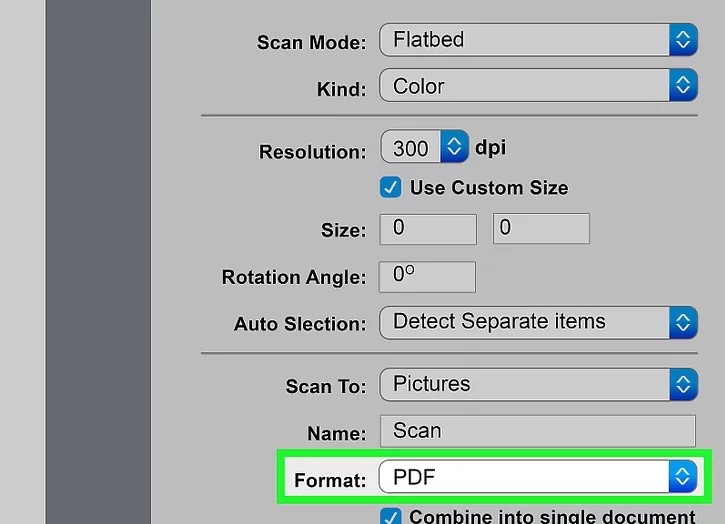The width and height of the screenshot is (725, 524).
Task: Click the Rotation Angle input field
Action: [428, 276]
